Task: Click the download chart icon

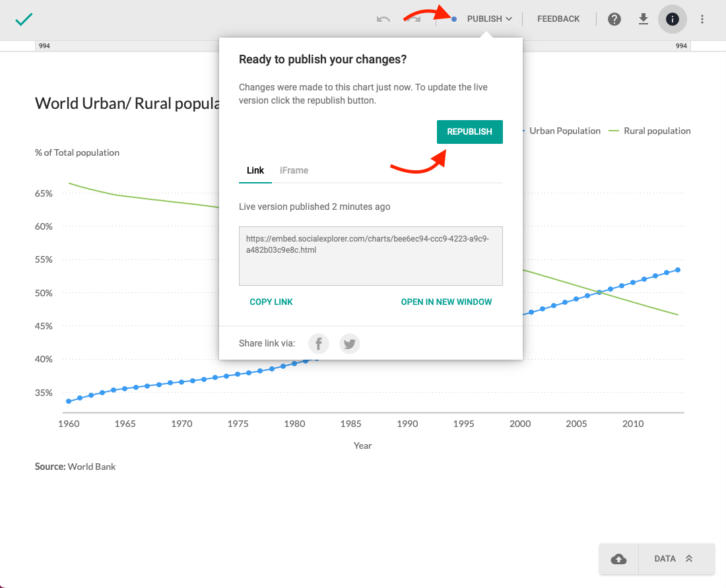Action: point(643,19)
